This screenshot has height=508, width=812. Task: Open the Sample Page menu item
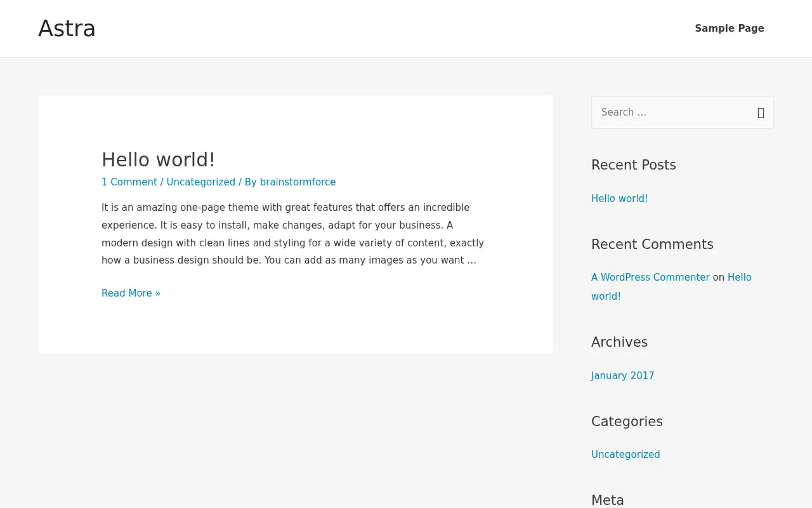tap(730, 29)
